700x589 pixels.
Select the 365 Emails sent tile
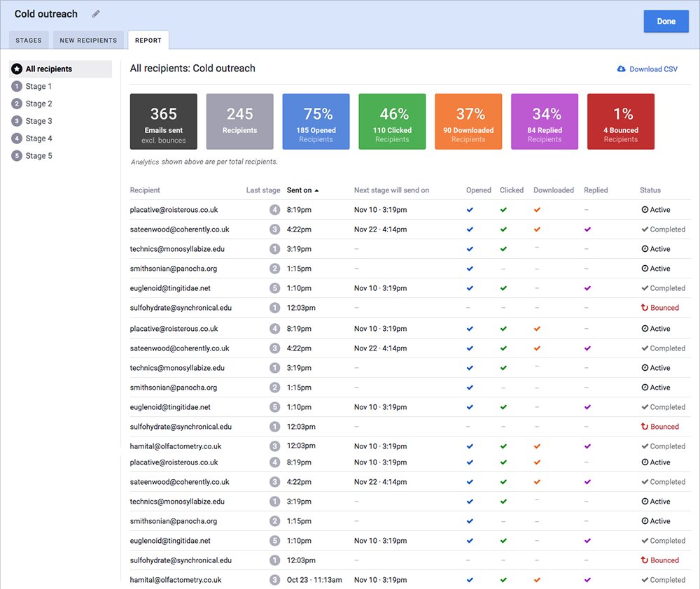click(163, 122)
